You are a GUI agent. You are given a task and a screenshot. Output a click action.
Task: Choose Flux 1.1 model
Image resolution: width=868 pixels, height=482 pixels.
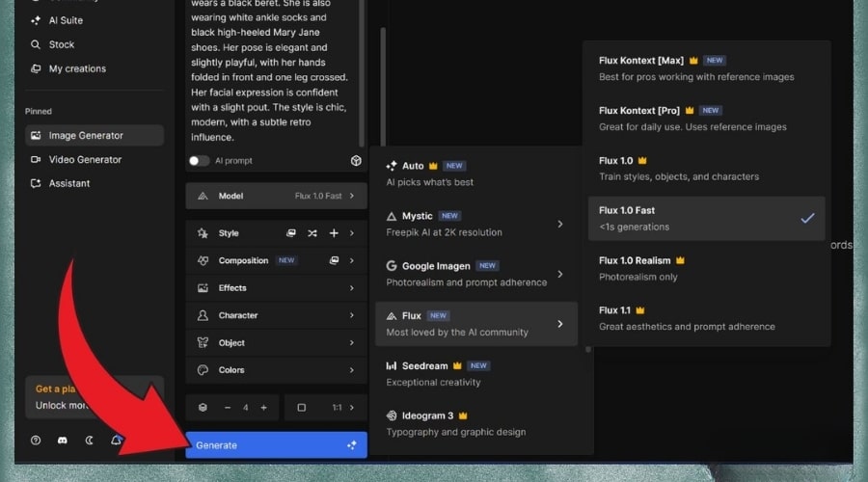coord(706,318)
